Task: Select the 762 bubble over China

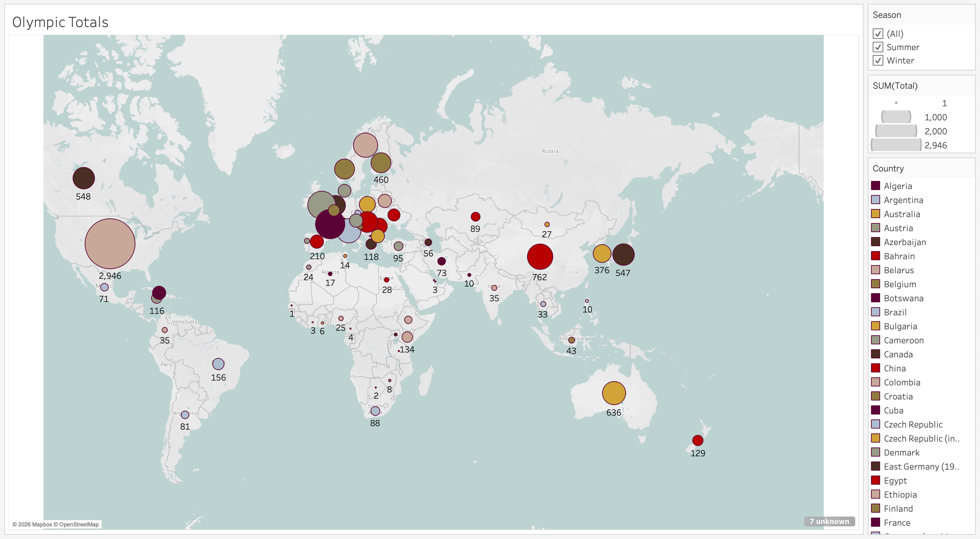Action: pyautogui.click(x=540, y=257)
